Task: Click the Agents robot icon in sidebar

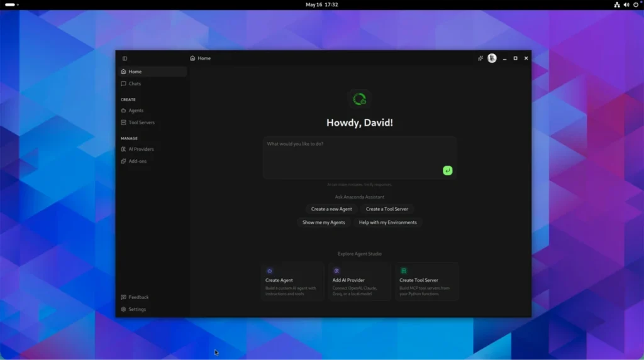Action: click(124, 111)
